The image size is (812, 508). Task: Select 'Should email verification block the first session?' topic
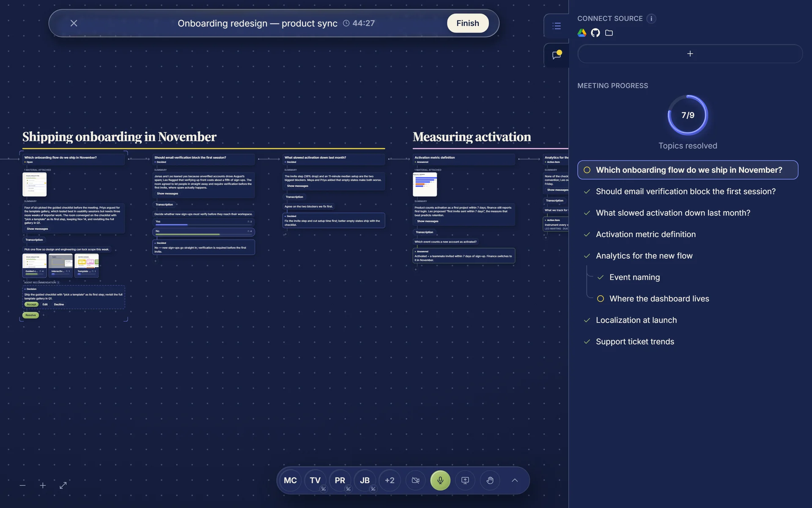[688, 191]
